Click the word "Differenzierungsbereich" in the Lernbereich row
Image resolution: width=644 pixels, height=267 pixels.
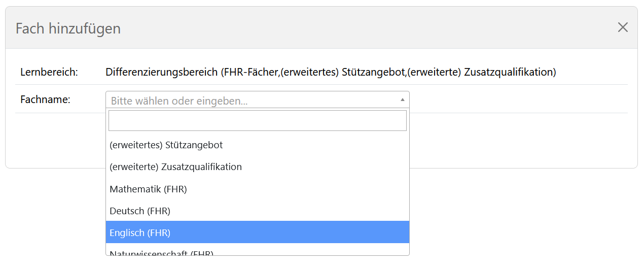pyautogui.click(x=162, y=72)
